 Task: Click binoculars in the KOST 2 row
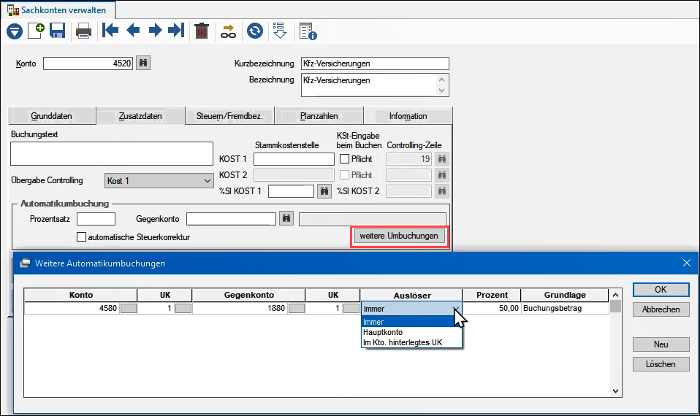pyautogui.click(x=442, y=175)
